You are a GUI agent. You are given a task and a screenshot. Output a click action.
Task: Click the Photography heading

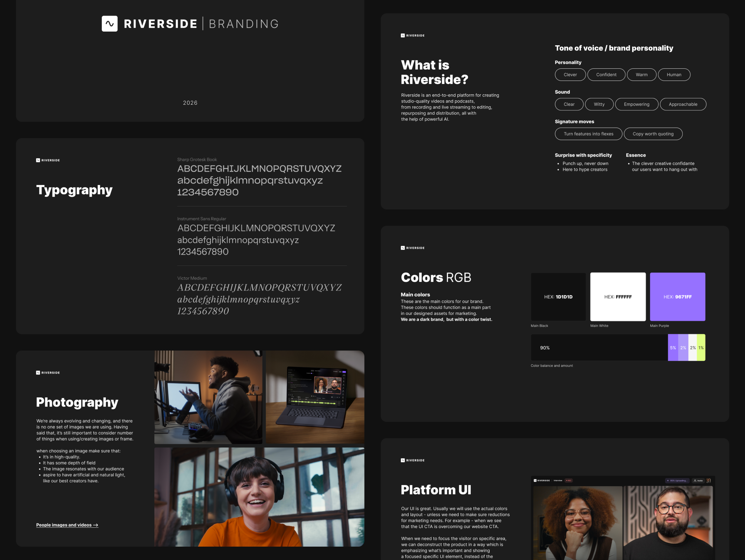[x=77, y=402]
